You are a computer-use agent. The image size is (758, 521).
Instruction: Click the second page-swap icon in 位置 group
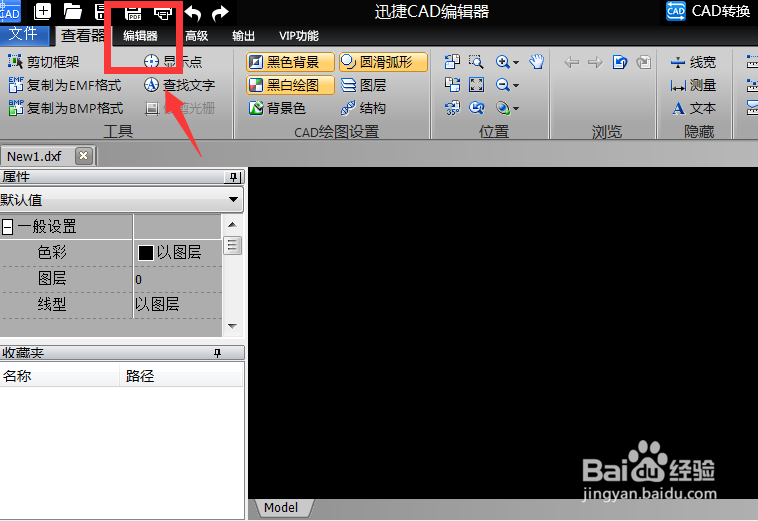coord(452,85)
